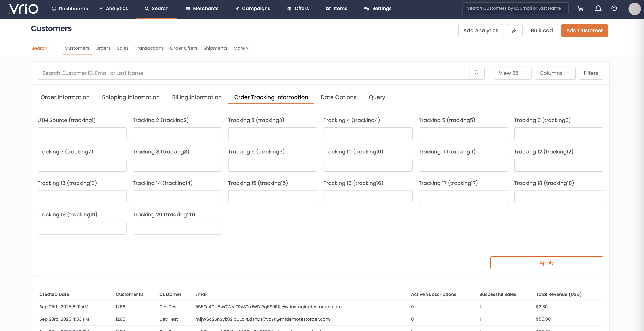The image size is (644, 331).
Task: Click the help question mark icon
Action: 614,8
